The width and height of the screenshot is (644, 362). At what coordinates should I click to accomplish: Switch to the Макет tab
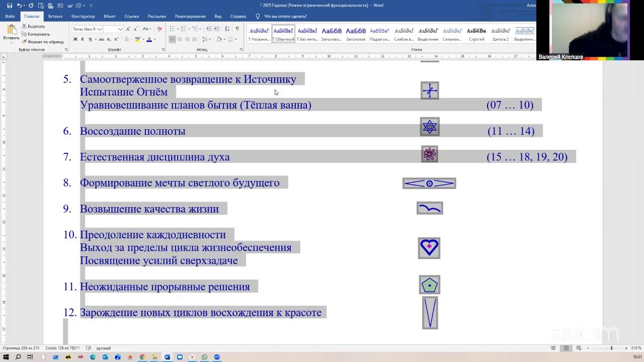click(109, 16)
